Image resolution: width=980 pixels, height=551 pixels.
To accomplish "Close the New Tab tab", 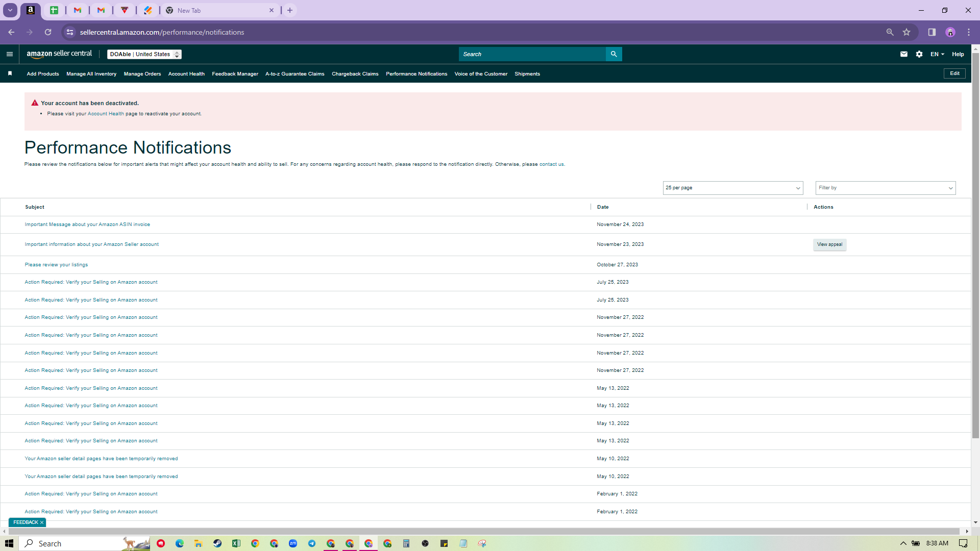I will coord(271,10).
